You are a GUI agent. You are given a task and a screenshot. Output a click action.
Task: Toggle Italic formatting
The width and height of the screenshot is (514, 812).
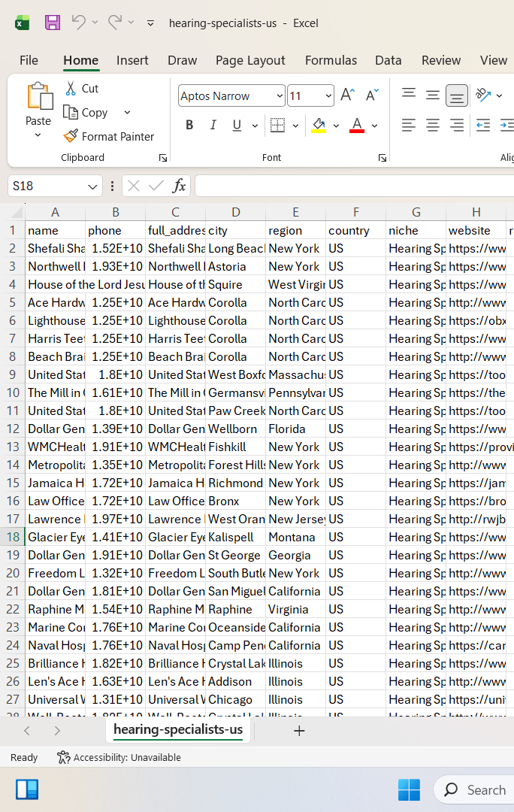tap(213, 126)
